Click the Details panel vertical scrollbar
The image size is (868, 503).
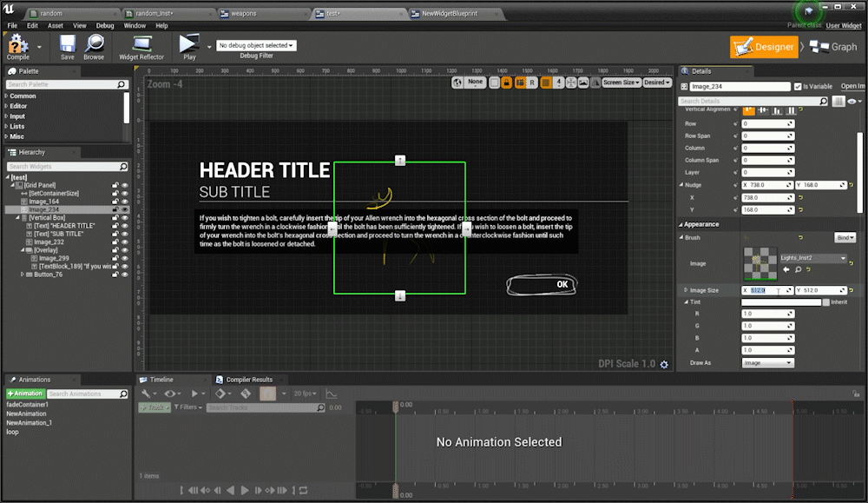click(859, 172)
